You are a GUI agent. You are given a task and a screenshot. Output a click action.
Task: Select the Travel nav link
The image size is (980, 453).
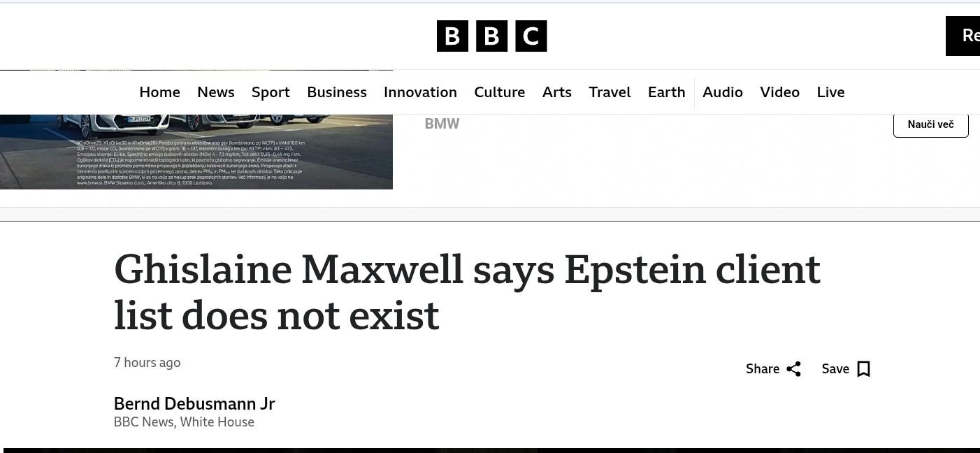[610, 92]
